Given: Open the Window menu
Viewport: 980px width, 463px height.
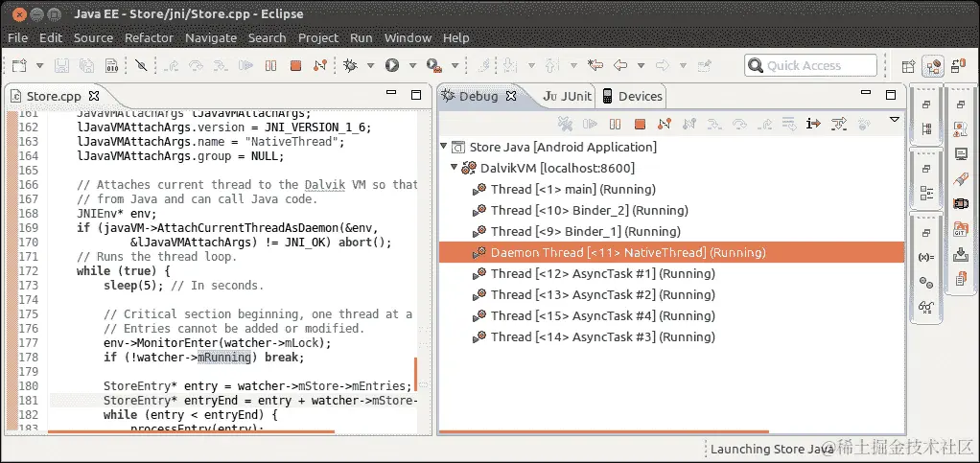Looking at the screenshot, I should pyautogui.click(x=408, y=37).
